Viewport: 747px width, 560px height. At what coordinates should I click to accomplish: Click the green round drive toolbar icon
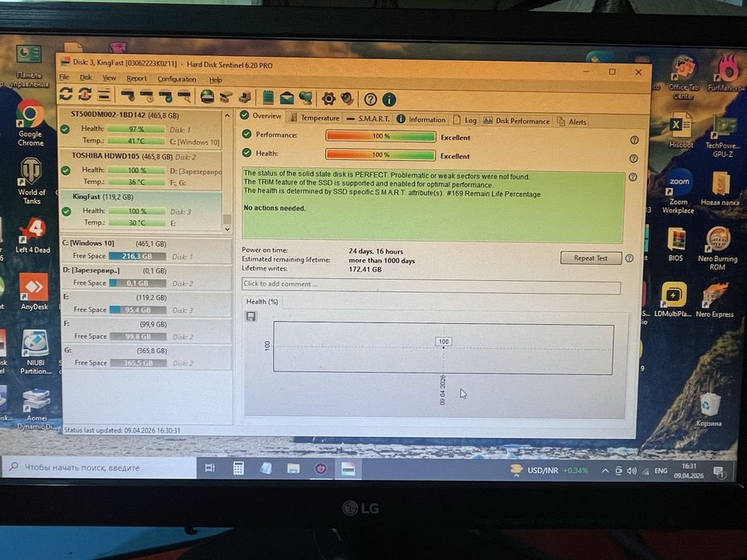pos(207,97)
